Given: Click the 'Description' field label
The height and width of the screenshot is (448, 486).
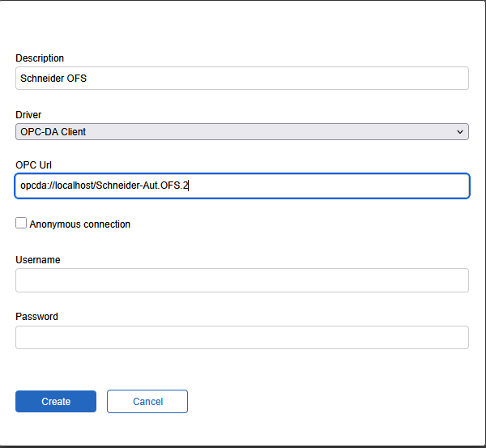Looking at the screenshot, I should pos(40,58).
